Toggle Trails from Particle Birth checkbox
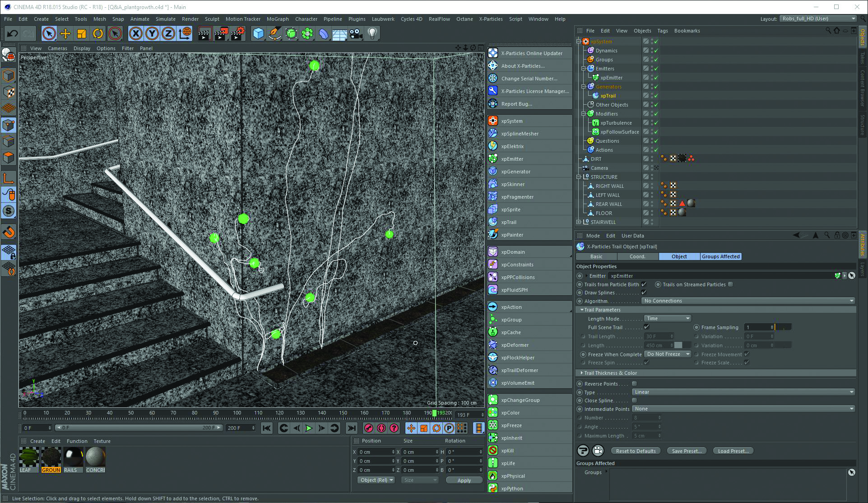The height and width of the screenshot is (503, 868). [x=646, y=284]
